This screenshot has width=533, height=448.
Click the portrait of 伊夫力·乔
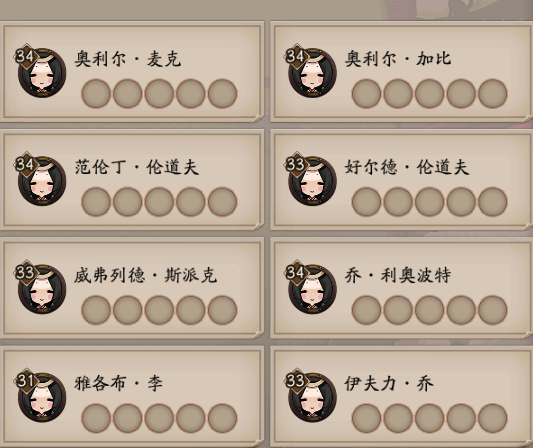click(x=312, y=397)
